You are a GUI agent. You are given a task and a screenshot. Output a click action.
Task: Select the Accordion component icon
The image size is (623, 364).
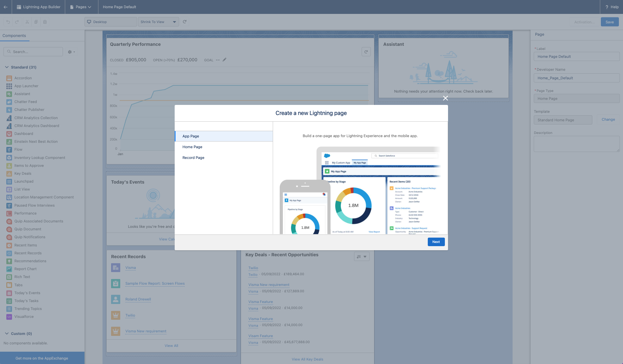[x=9, y=78]
